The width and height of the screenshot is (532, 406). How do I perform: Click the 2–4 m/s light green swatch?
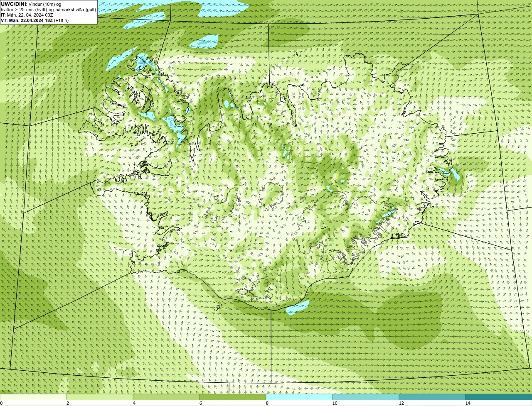coord(100,397)
